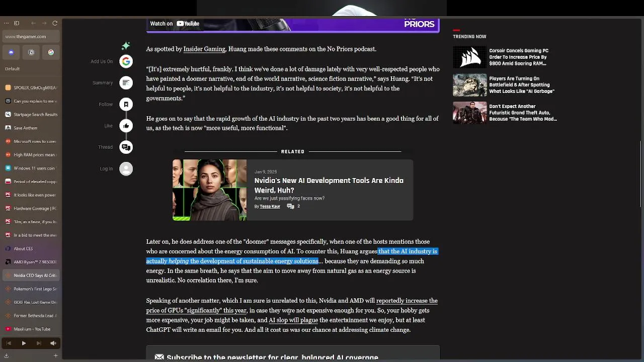The width and height of the screenshot is (644, 362).
Task: Click the Grand Theft Auto trending thumbnail
Action: (470, 113)
